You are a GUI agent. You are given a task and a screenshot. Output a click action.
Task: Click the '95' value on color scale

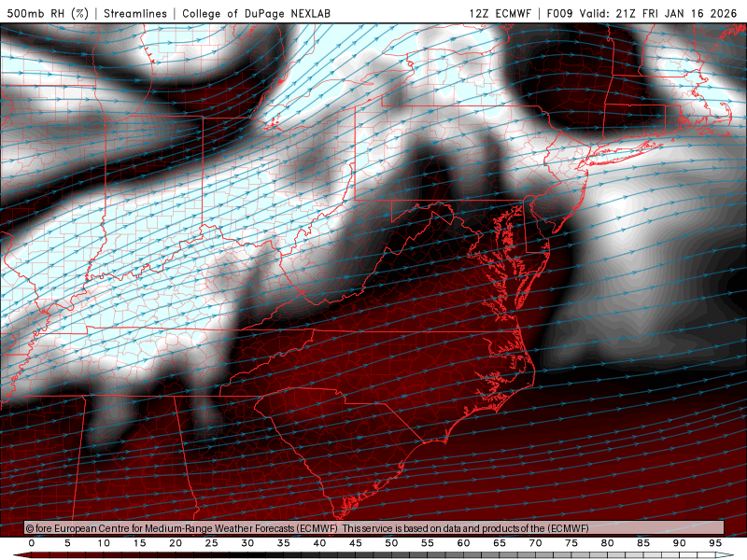coord(715,543)
